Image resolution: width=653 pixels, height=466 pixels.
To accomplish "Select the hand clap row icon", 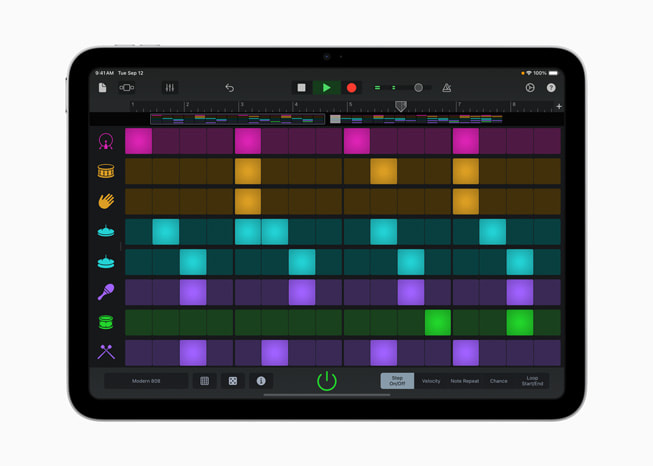I will (x=106, y=201).
